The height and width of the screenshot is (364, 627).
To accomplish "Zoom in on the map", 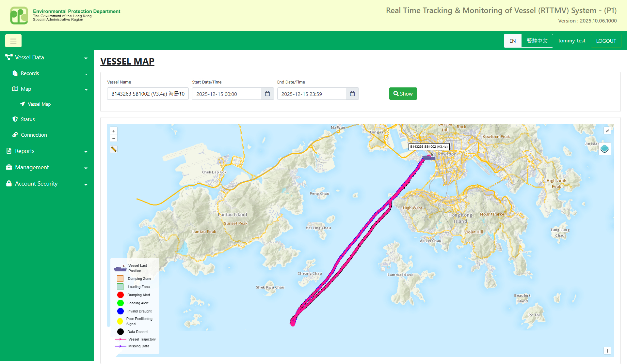I will tap(114, 131).
